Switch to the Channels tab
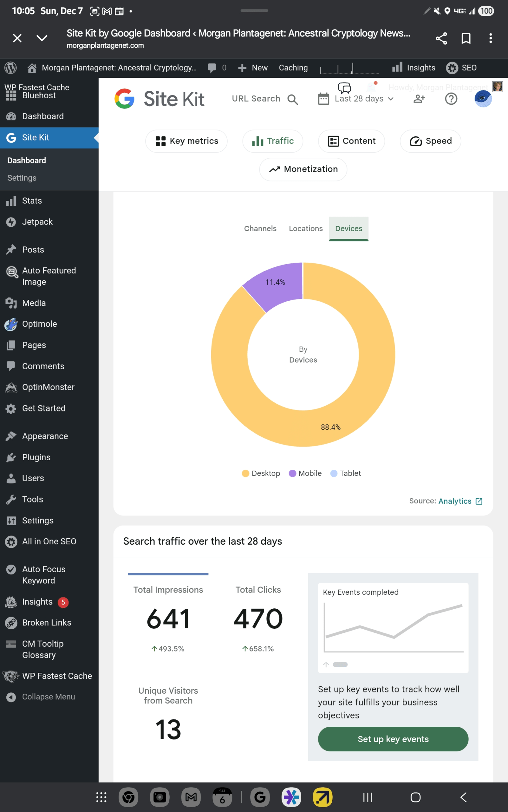This screenshot has height=812, width=508. pos(260,229)
